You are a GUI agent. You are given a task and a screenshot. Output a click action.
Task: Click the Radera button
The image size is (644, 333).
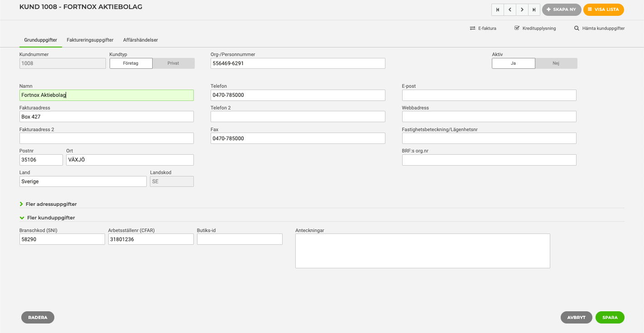point(38,318)
